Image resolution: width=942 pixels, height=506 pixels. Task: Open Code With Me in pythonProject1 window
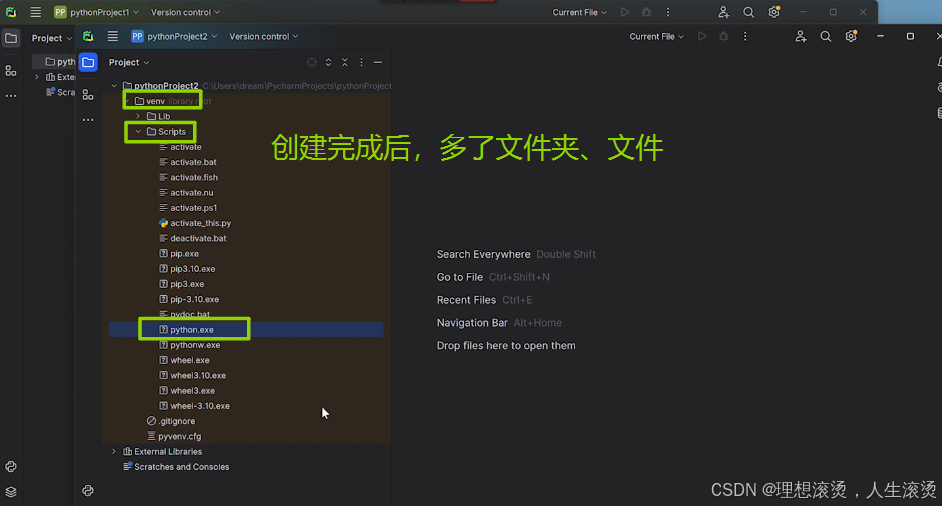click(x=723, y=12)
